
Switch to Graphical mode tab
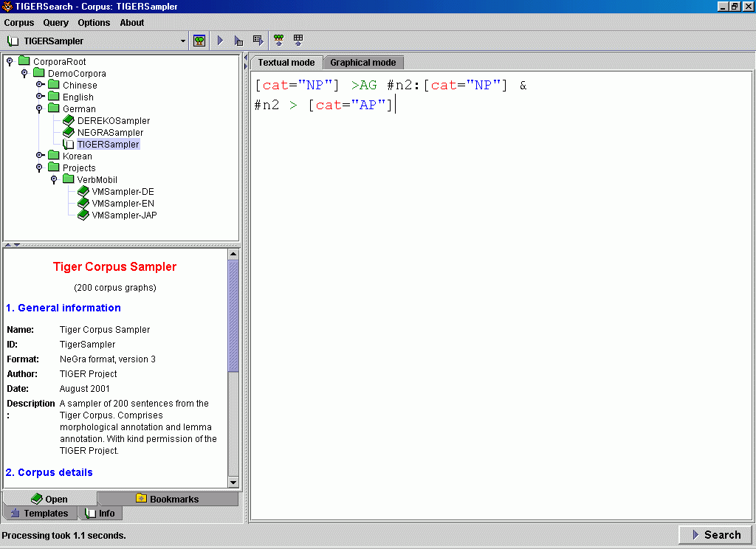coord(363,63)
